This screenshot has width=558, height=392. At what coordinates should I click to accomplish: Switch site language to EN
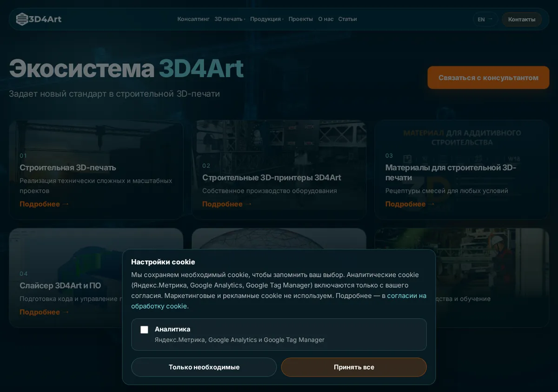(x=485, y=19)
